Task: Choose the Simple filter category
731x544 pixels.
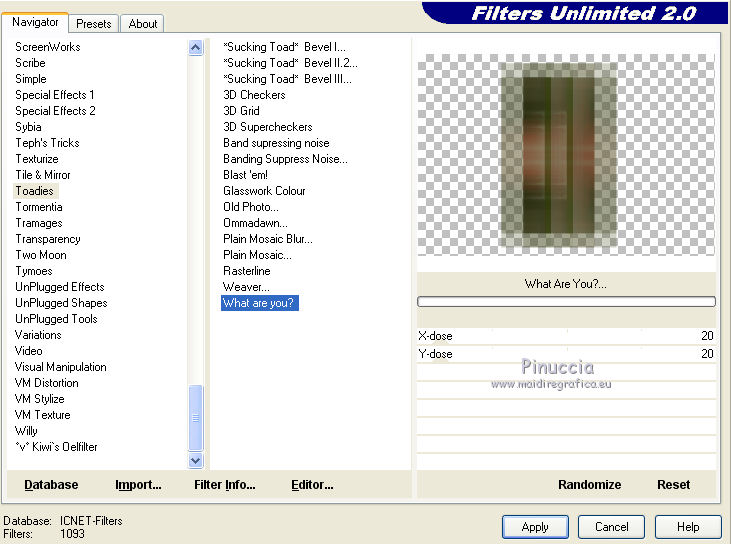Action: pyautogui.click(x=31, y=79)
